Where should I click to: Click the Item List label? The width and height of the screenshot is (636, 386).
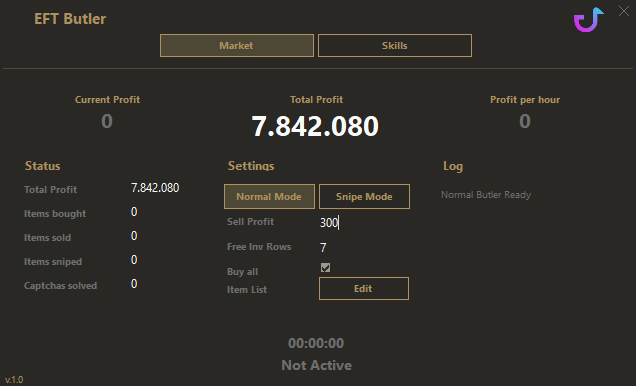[x=247, y=290]
